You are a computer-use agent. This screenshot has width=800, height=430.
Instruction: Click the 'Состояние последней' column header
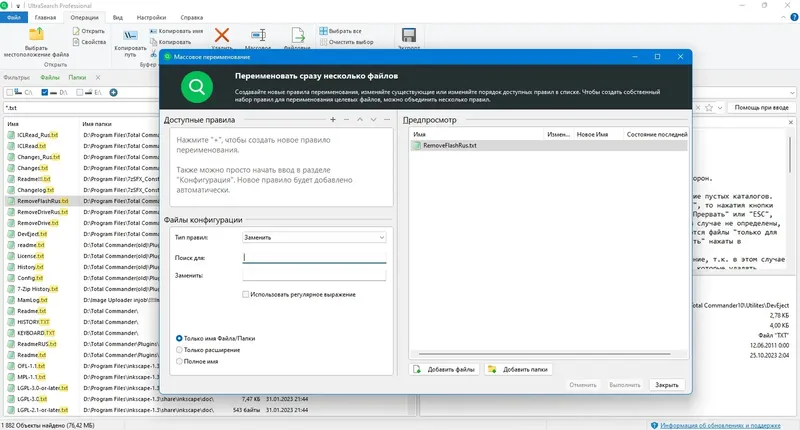pos(656,135)
